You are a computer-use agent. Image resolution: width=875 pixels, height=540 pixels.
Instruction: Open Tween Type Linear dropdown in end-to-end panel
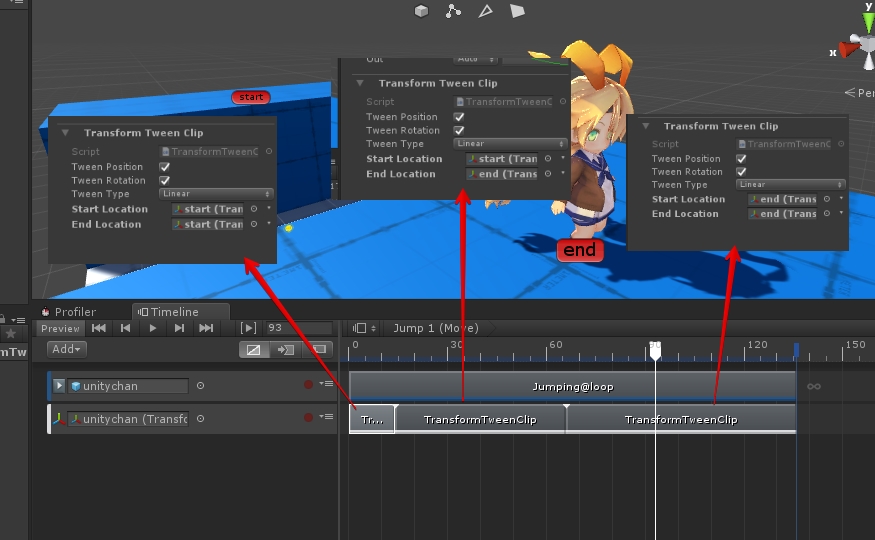tap(791, 184)
